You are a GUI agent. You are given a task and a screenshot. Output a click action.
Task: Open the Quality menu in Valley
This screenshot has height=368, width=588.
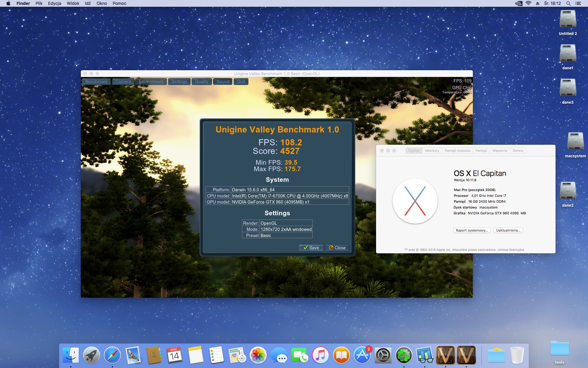click(202, 82)
